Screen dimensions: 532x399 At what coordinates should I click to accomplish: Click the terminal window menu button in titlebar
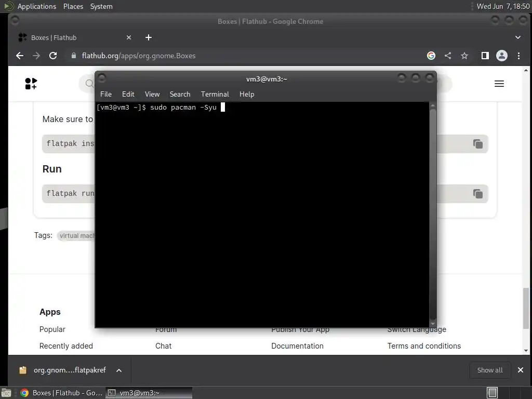pos(101,78)
